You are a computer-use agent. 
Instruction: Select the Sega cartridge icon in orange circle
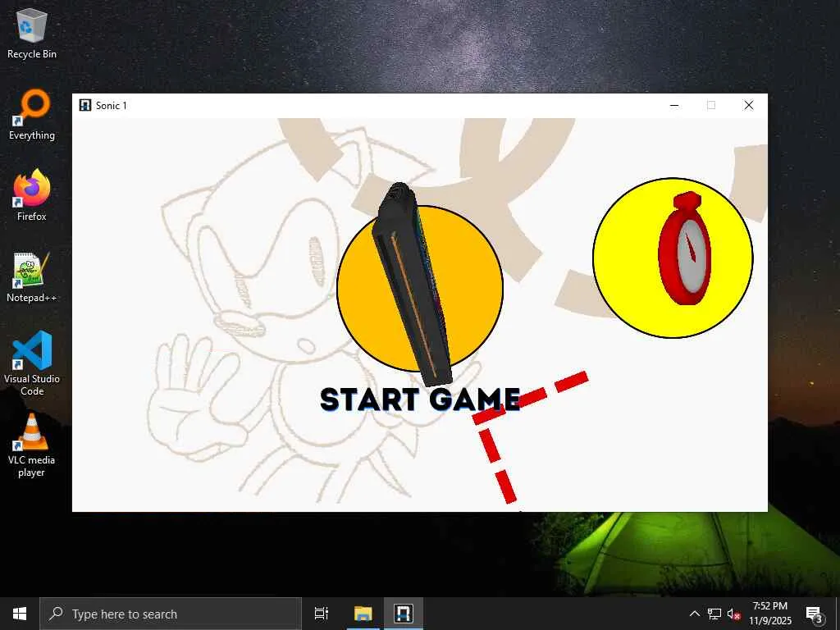pos(419,286)
